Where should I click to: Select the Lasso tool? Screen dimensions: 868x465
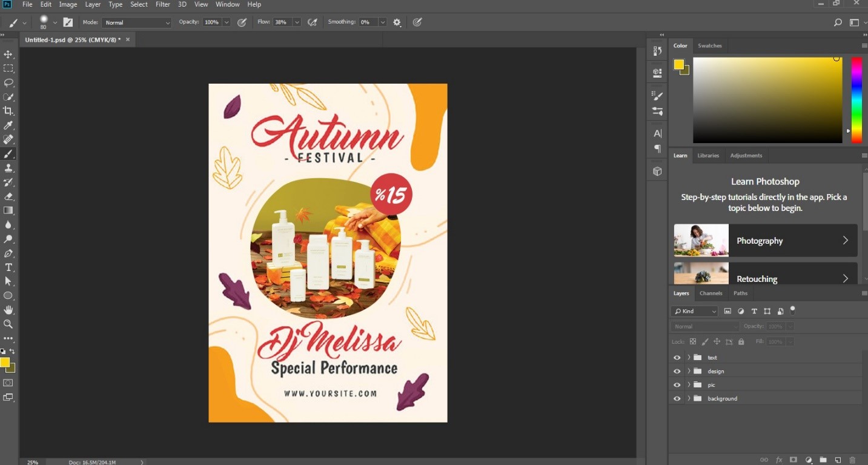click(8, 82)
